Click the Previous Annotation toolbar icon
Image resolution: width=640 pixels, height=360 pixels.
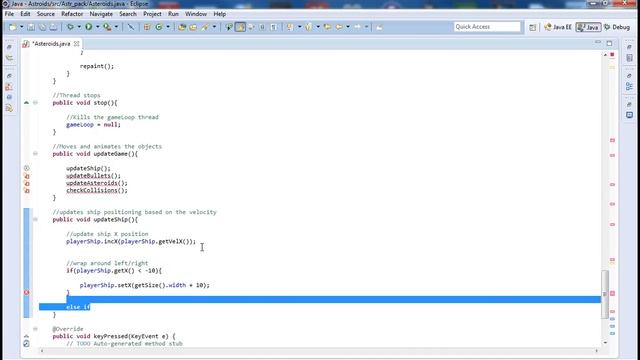point(309,27)
